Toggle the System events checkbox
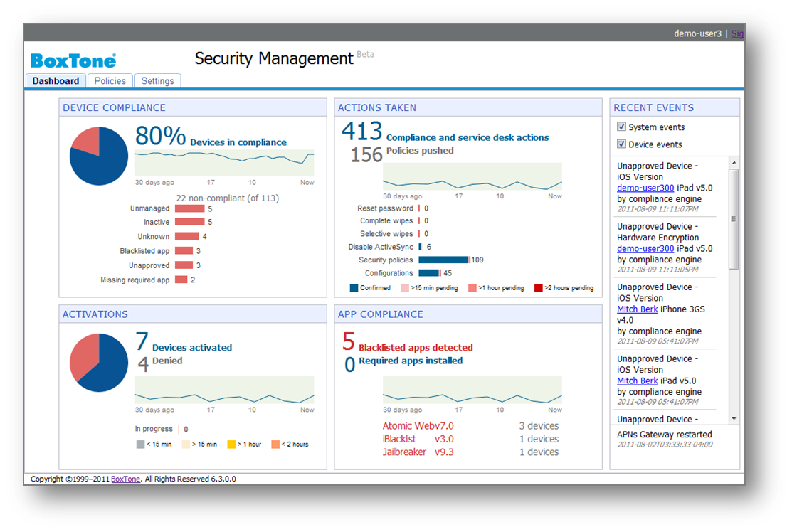 621,127
